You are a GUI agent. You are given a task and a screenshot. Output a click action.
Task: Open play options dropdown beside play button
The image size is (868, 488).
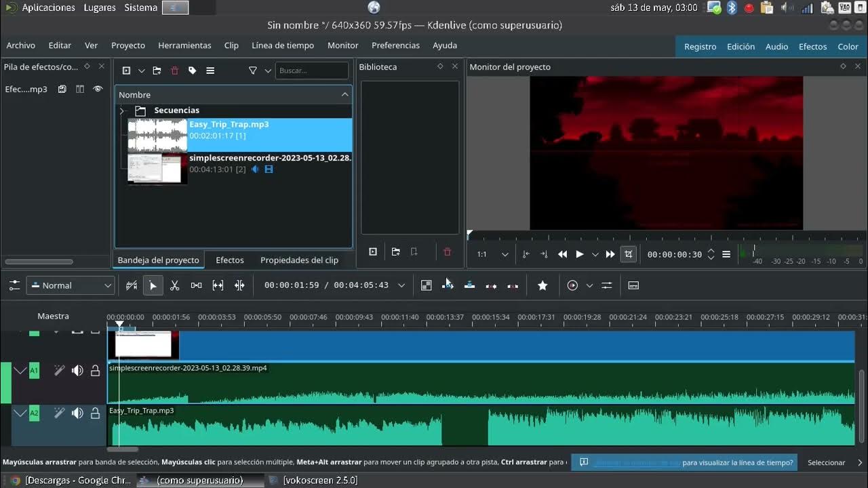pyautogui.click(x=595, y=254)
